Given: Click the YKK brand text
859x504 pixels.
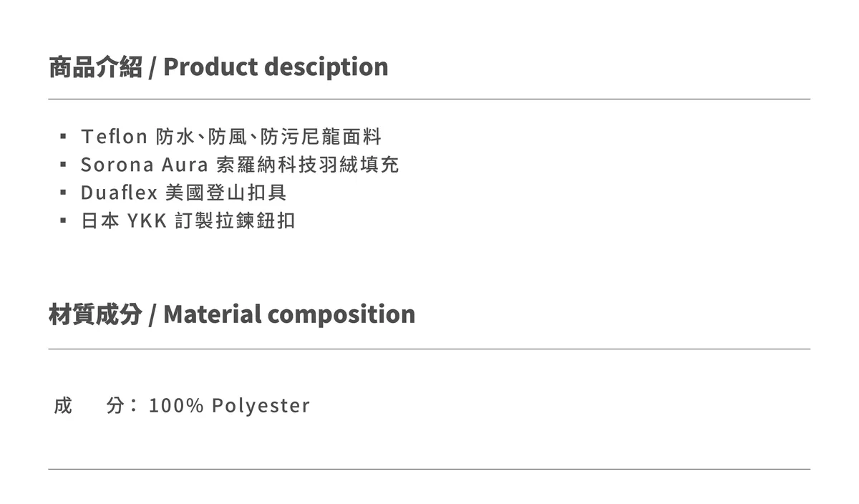Looking at the screenshot, I should pos(147,220).
